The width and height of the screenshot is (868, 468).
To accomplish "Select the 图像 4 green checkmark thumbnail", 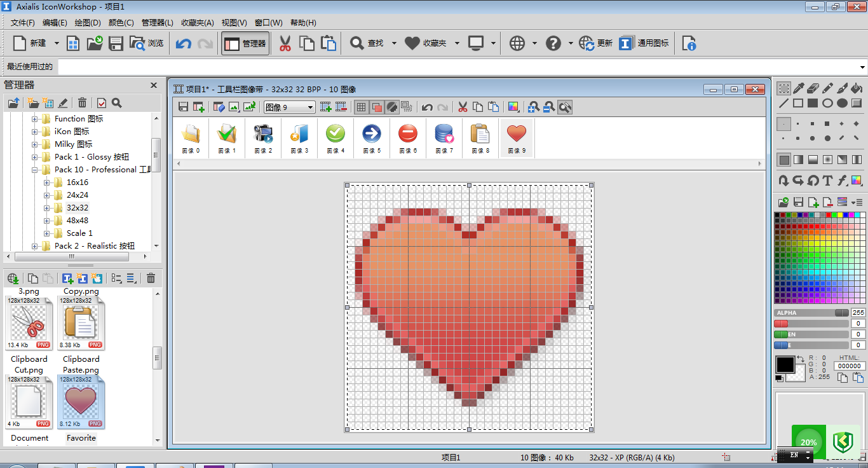I will [x=335, y=137].
